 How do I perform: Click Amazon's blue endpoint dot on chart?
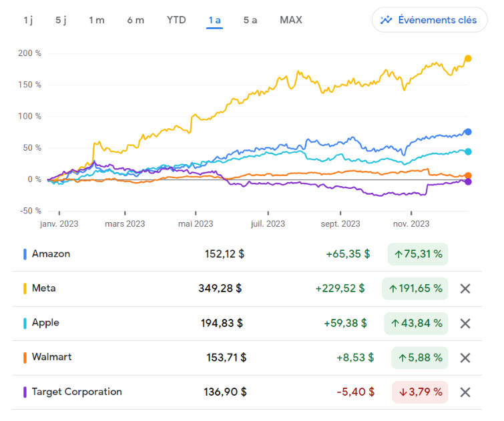tap(468, 132)
